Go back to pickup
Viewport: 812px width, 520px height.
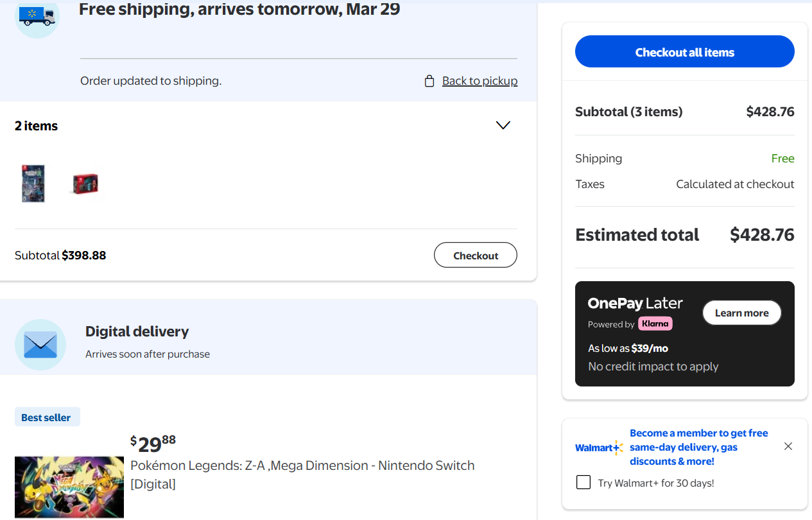point(479,81)
